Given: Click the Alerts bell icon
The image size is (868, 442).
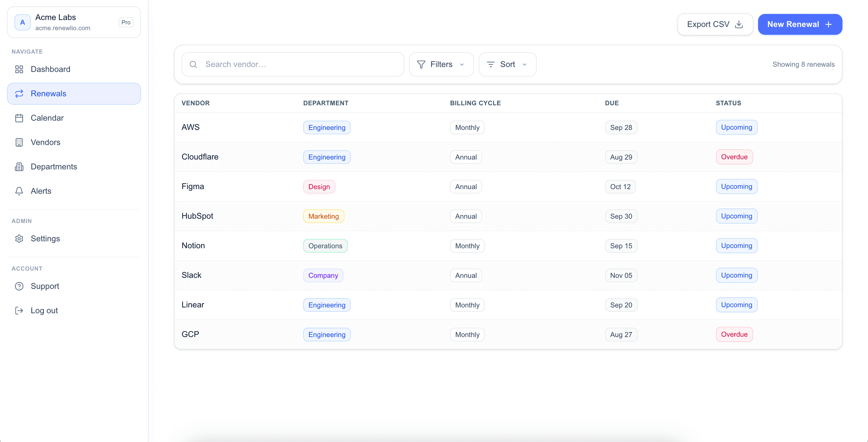Looking at the screenshot, I should click(19, 191).
